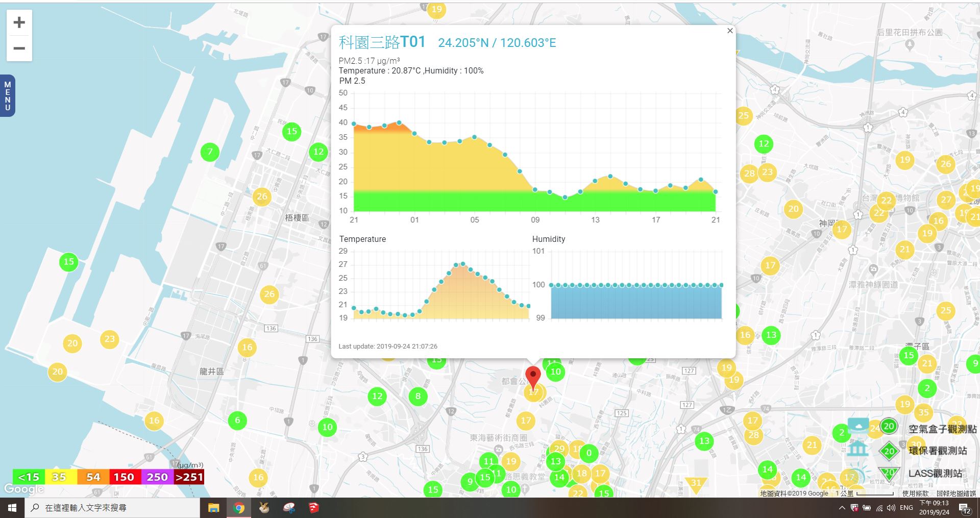The image size is (980, 518).
Task: Click the yellow 35 legend swatch
Action: coord(61,477)
